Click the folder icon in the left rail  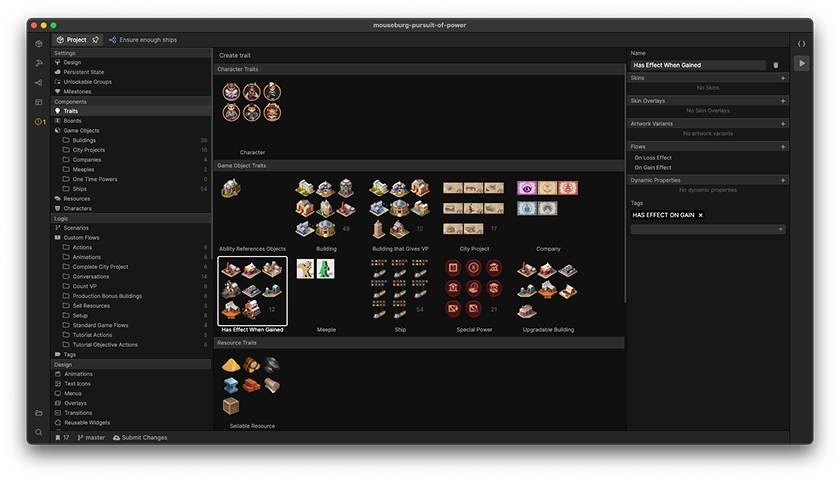tap(39, 413)
